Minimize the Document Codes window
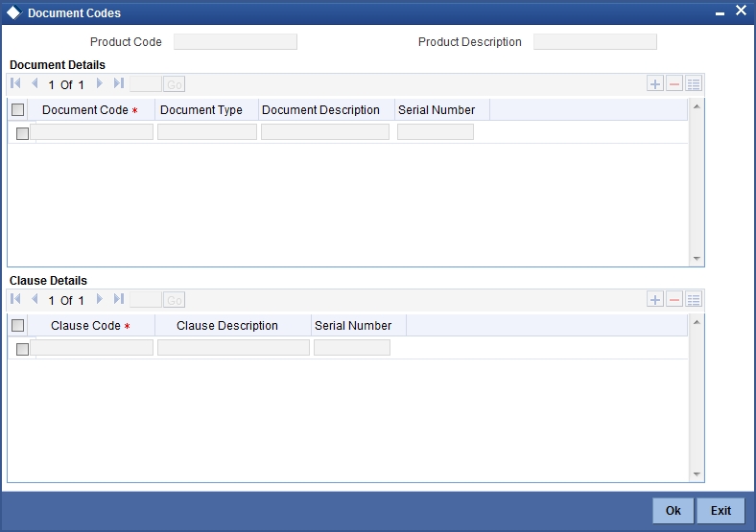The width and height of the screenshot is (756, 532). click(x=720, y=13)
